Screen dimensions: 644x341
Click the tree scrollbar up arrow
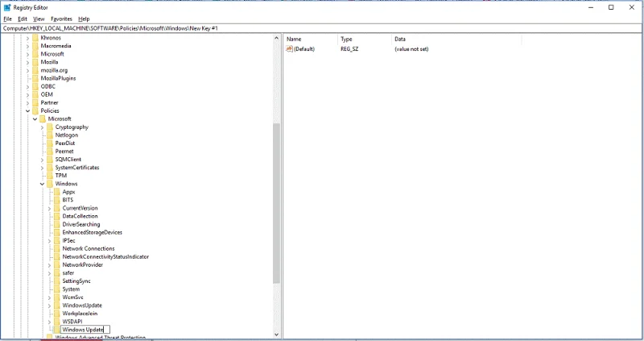click(x=276, y=38)
